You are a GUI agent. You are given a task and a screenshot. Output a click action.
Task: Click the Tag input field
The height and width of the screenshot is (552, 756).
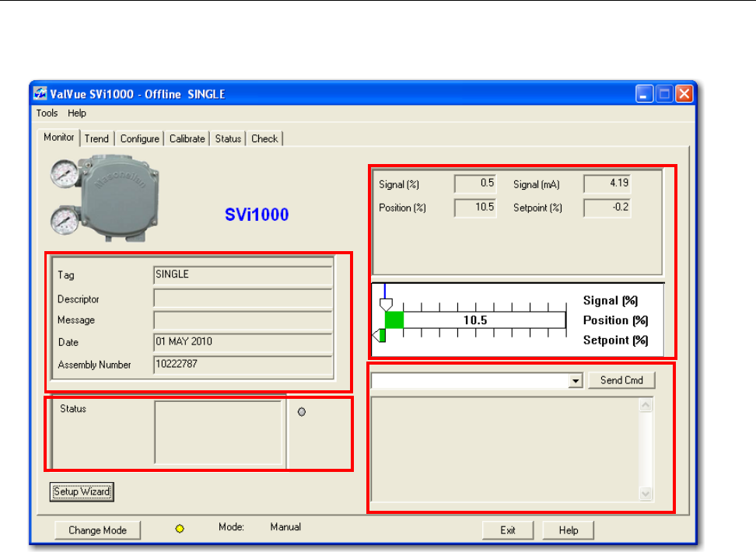(243, 274)
